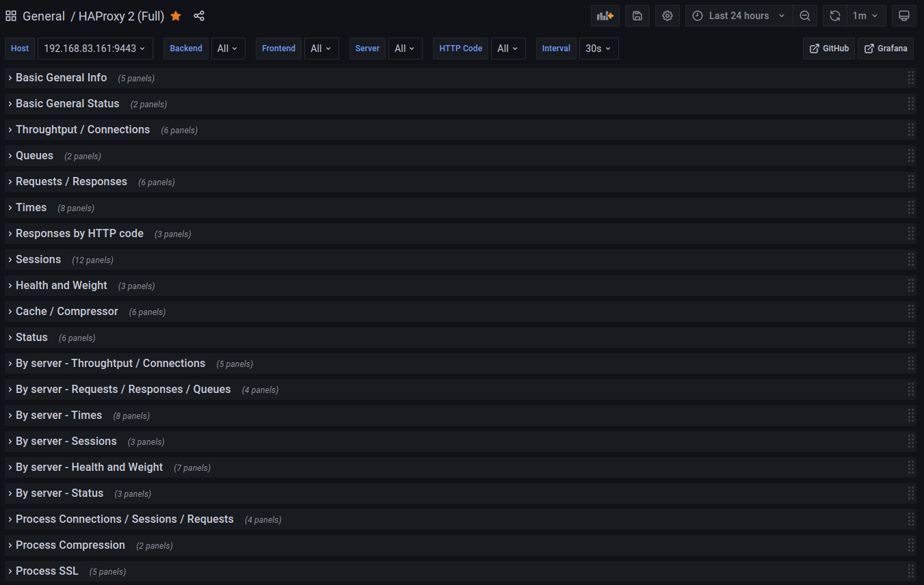Grab the drag handle of Health and Weight row

click(x=911, y=286)
